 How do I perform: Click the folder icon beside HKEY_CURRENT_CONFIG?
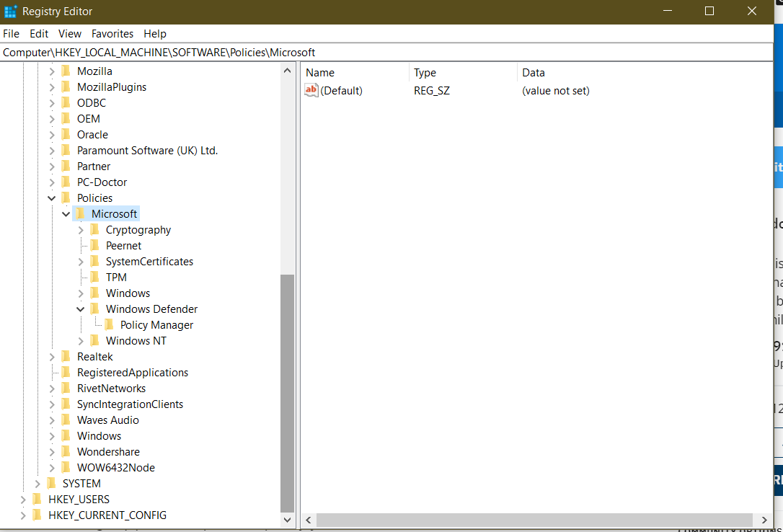37,515
